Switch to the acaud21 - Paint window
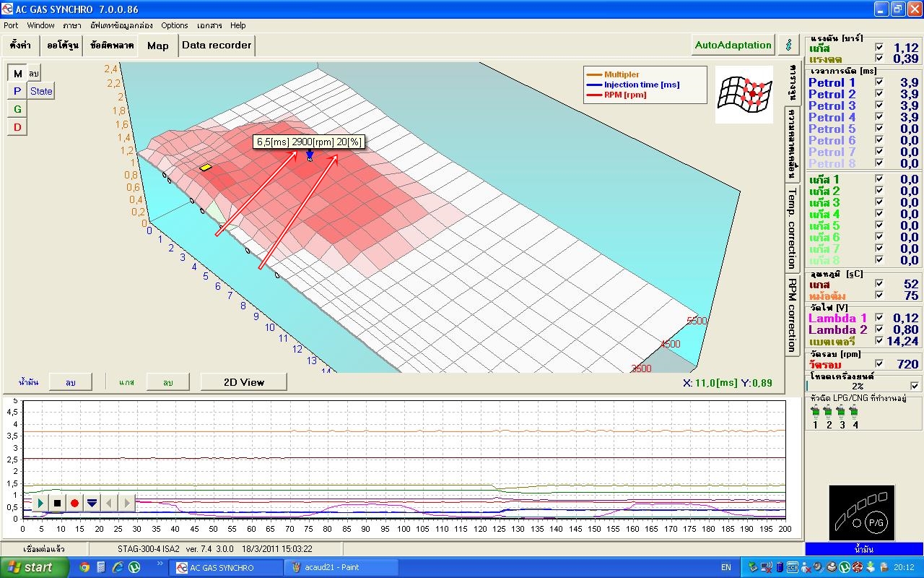 [x=340, y=567]
